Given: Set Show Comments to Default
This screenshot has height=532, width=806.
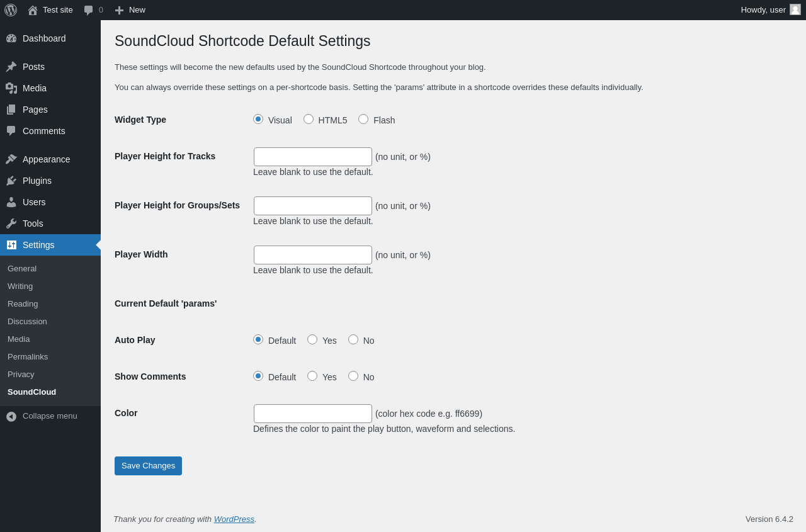Looking at the screenshot, I should point(258,376).
